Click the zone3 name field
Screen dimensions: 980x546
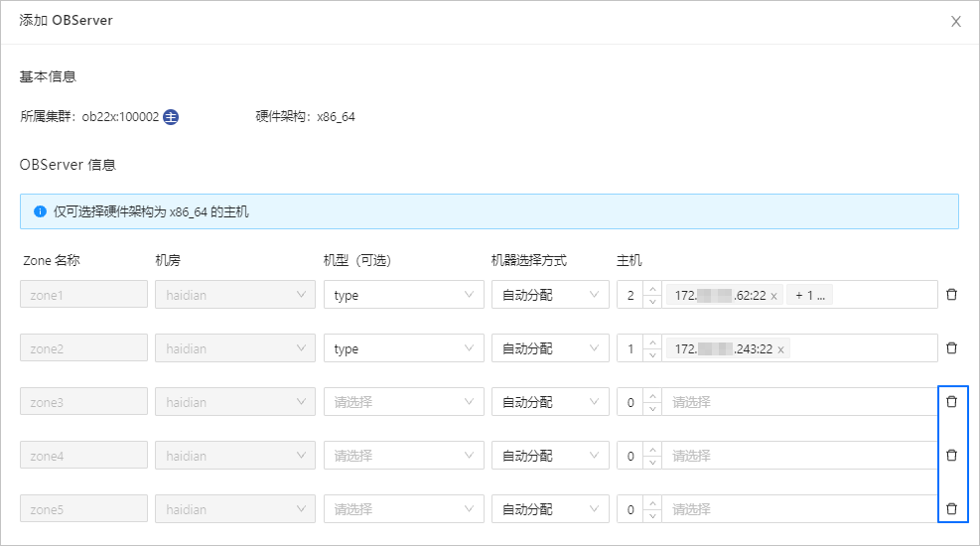[83, 402]
